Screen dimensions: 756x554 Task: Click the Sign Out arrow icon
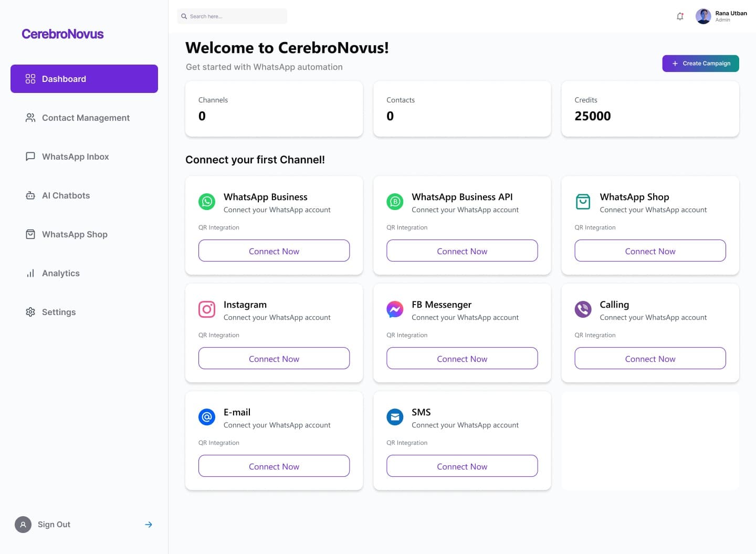(149, 525)
